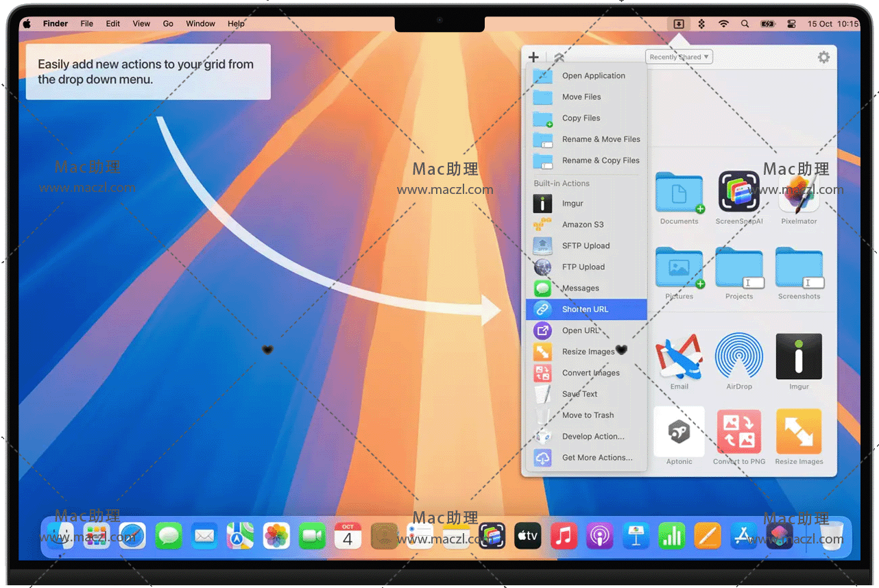Click the Imgur grid action icon
Screen dimensions: 879x588
799,357
